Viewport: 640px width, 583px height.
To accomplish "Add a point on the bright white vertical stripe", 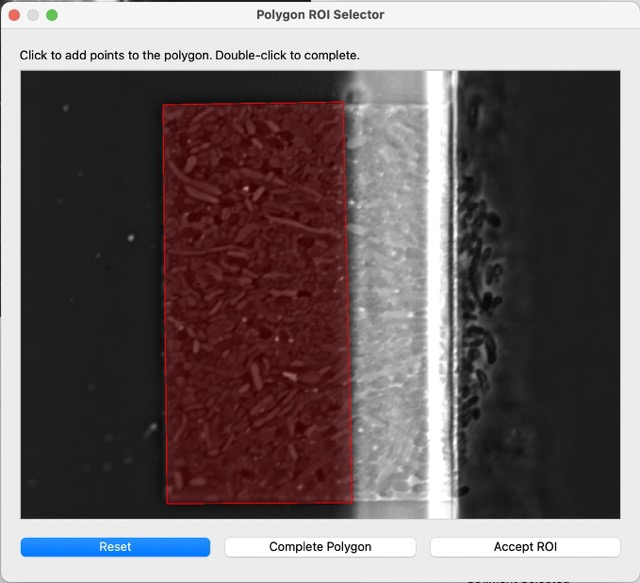I will click(x=438, y=300).
